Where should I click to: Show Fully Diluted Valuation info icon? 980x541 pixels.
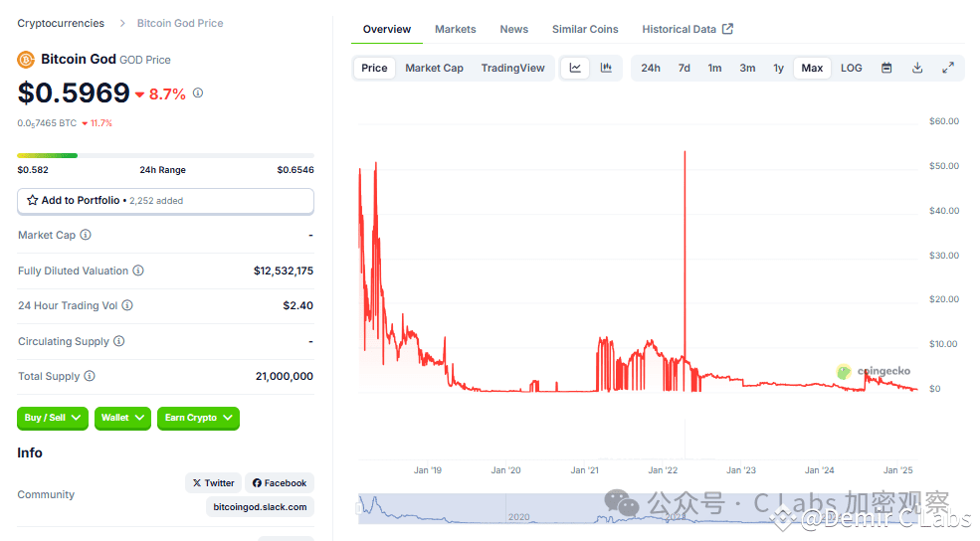(138, 270)
